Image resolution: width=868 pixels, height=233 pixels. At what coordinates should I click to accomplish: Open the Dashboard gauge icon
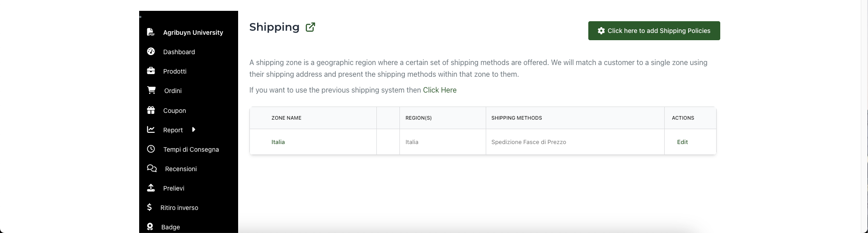click(151, 51)
